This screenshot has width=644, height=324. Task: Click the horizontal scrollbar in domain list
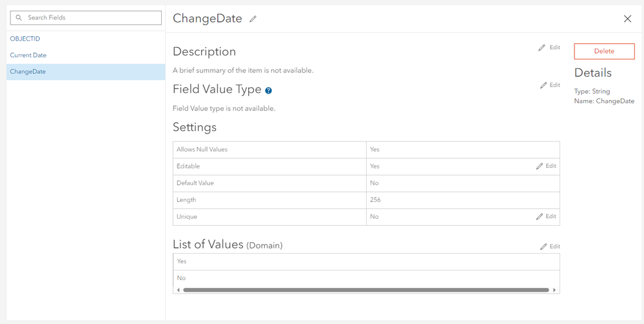(x=366, y=290)
